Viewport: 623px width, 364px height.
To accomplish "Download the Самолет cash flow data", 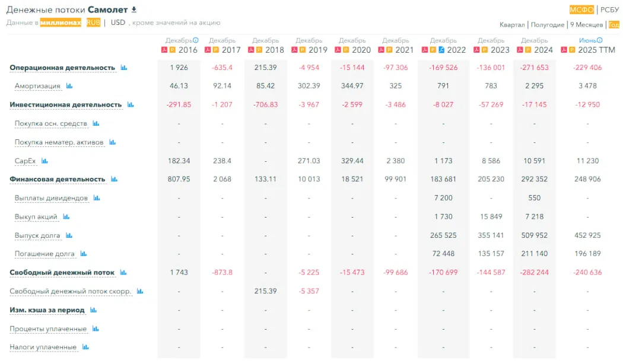I will pyautogui.click(x=134, y=9).
